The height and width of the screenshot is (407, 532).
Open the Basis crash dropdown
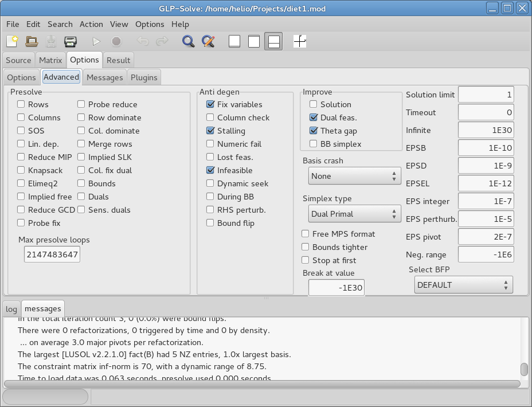(x=353, y=176)
